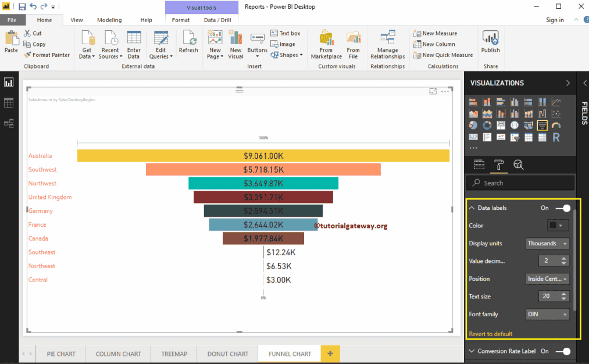Click the Search box in Visualizations pane
The image size is (589, 364).
520,183
